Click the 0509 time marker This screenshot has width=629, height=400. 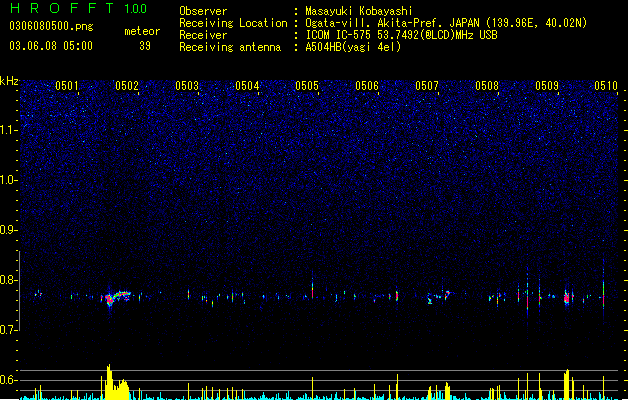(547, 86)
